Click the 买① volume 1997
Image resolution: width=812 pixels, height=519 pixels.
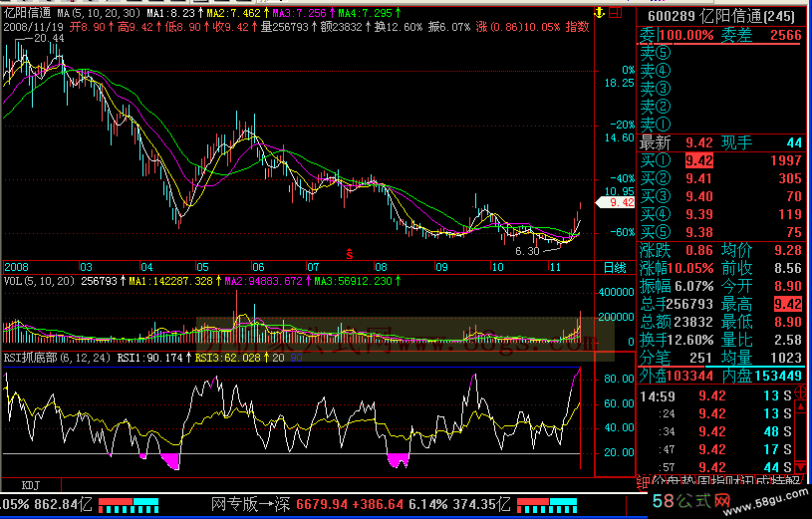tap(785, 160)
